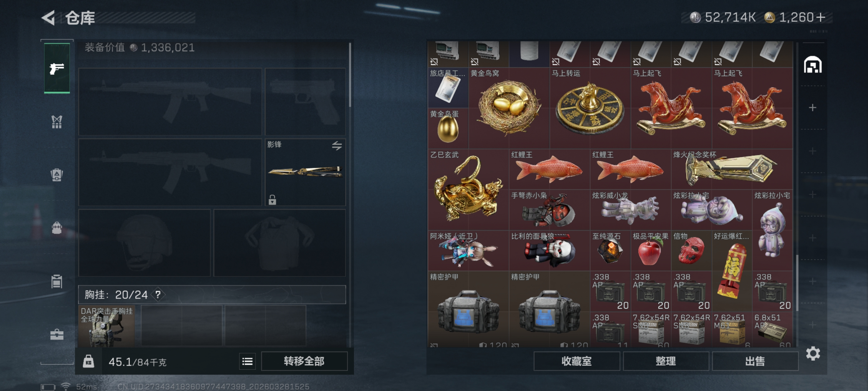Click 整理 to sort the stash

(666, 361)
